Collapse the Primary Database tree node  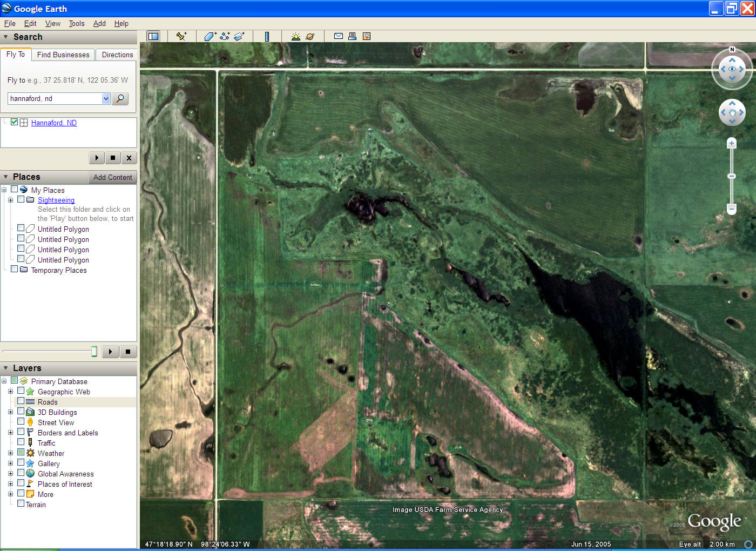pyautogui.click(x=4, y=381)
